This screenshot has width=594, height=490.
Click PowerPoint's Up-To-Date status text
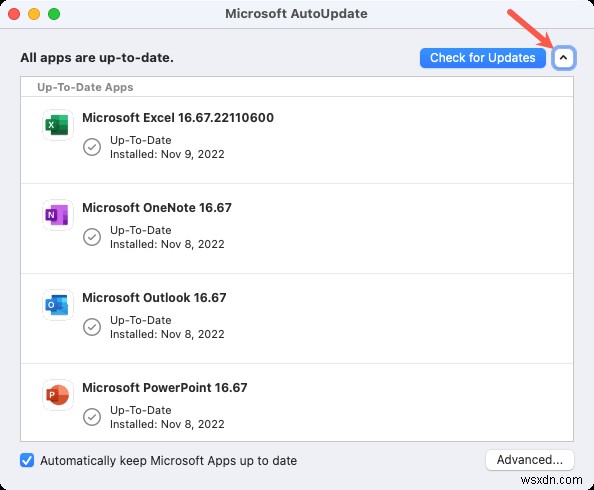click(141, 410)
